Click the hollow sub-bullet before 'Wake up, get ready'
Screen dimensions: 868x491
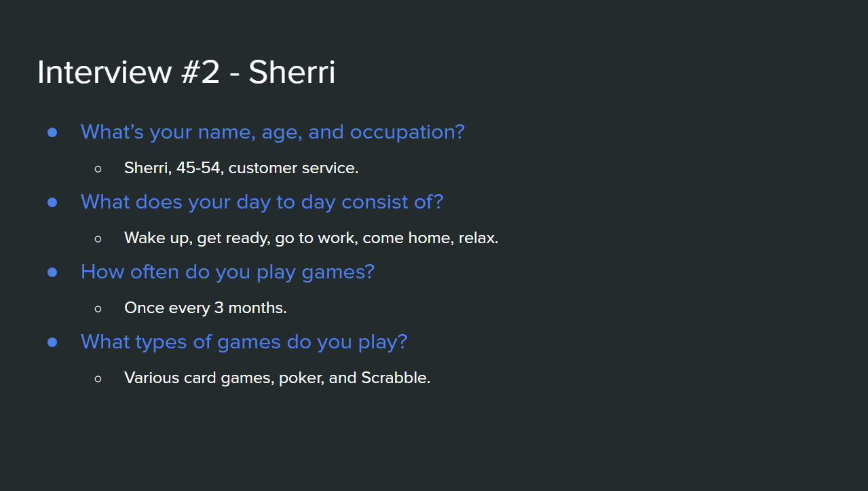coord(98,239)
